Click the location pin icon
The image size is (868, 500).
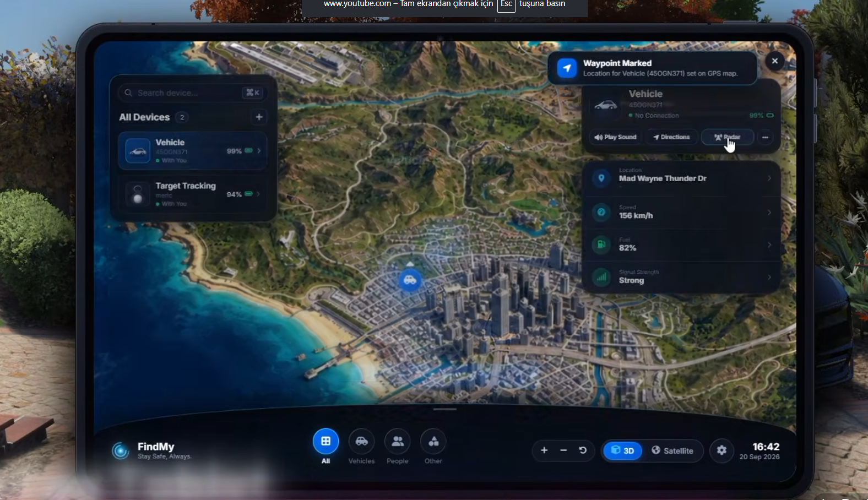tap(601, 178)
